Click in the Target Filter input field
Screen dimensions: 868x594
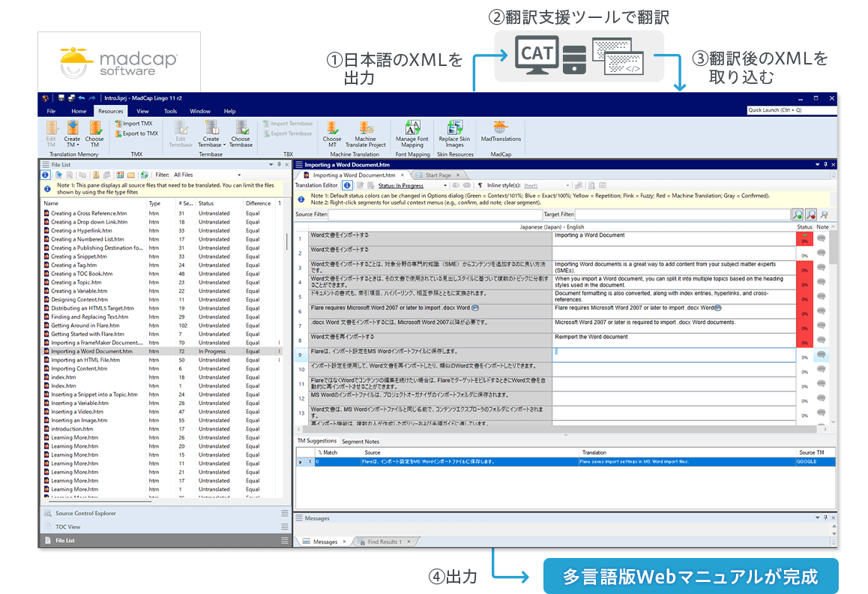pyautogui.click(x=682, y=214)
